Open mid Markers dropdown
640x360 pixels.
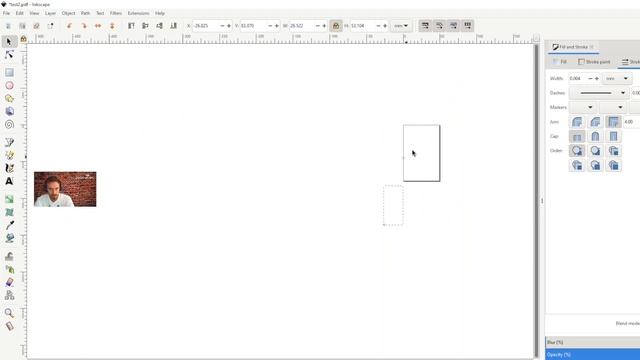[x=613, y=107]
